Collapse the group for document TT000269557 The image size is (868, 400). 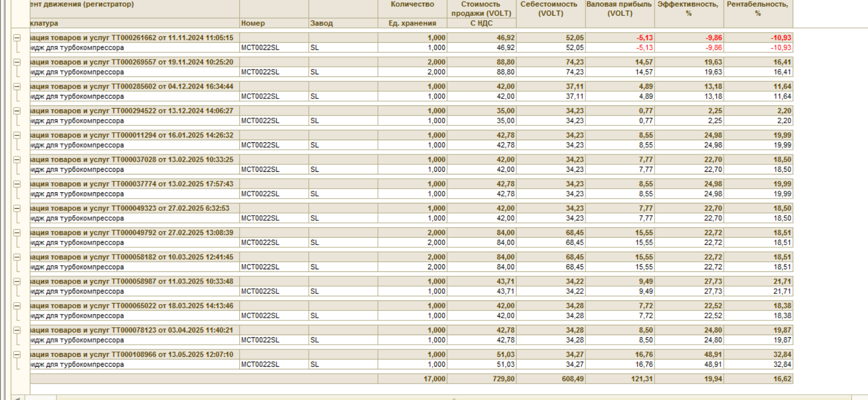pyautogui.click(x=17, y=62)
